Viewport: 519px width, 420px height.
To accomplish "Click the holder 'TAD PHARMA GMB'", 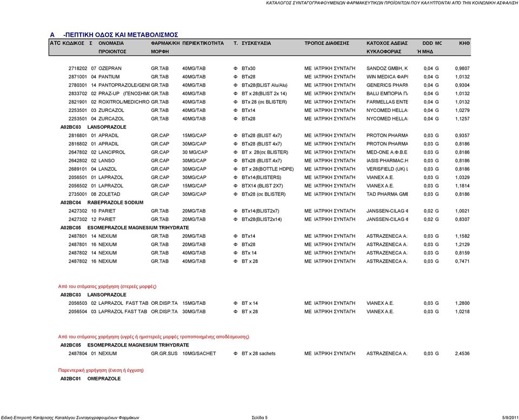I will 387,194.
